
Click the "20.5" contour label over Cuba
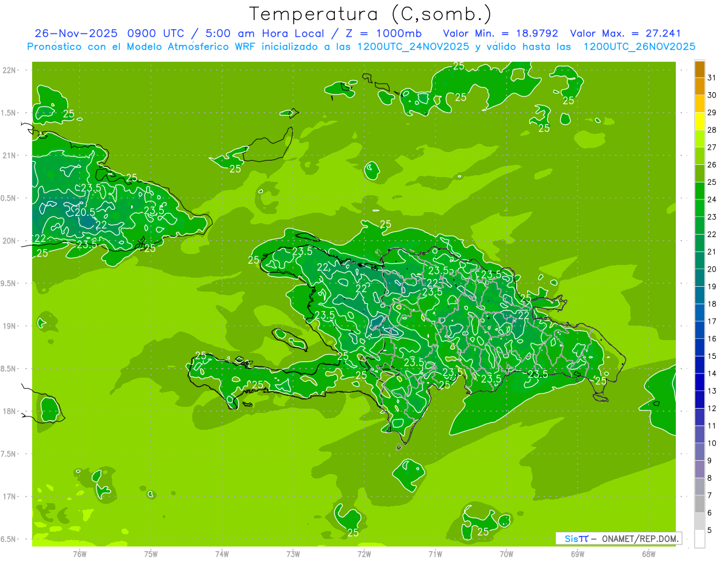[85, 212]
